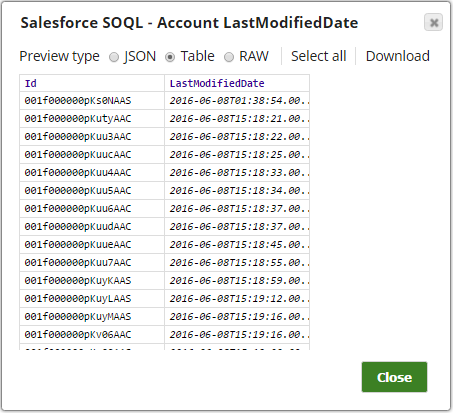The height and width of the screenshot is (413, 453).
Task: Click date cell 2016-06-08T15:18:34
Action: 237,191
